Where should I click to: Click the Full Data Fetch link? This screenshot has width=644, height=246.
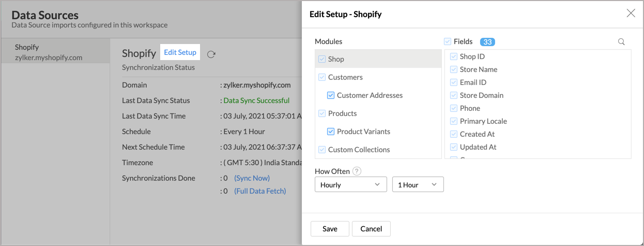(260, 191)
